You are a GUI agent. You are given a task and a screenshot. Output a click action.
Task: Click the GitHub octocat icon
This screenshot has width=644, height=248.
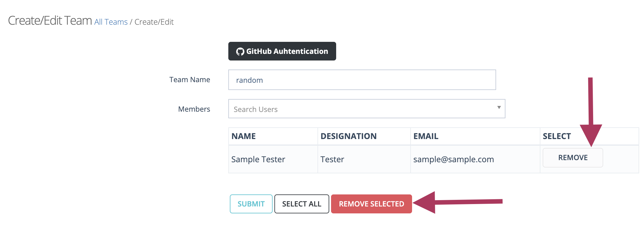click(x=240, y=52)
